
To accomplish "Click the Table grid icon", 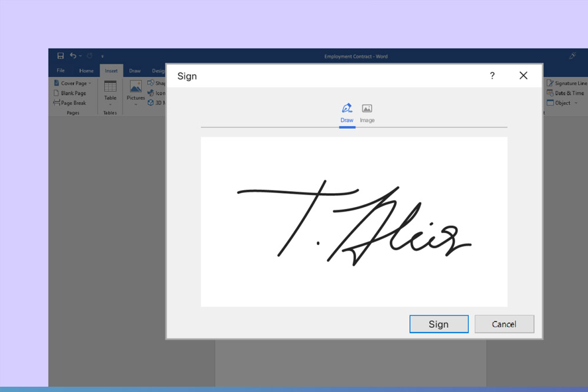I will pyautogui.click(x=110, y=87).
